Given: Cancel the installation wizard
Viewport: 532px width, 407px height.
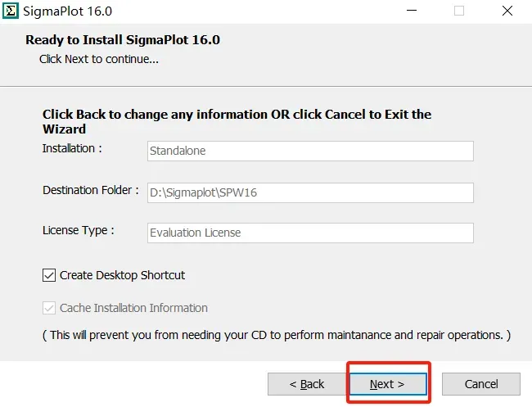Looking at the screenshot, I should pos(481,384).
